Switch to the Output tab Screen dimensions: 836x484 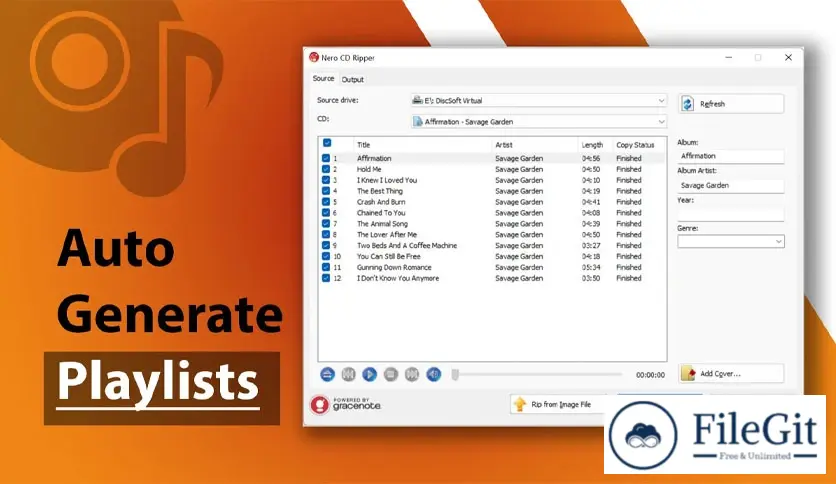tap(352, 79)
